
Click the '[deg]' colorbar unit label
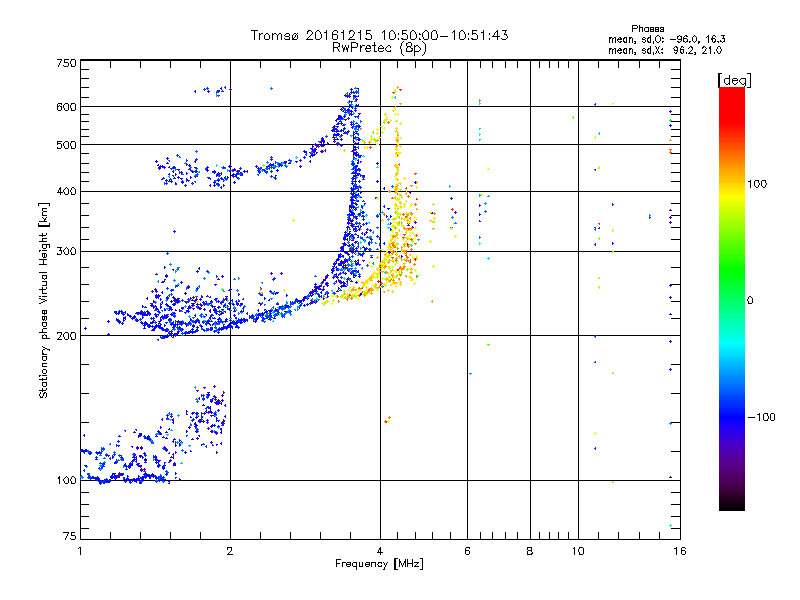[734, 80]
